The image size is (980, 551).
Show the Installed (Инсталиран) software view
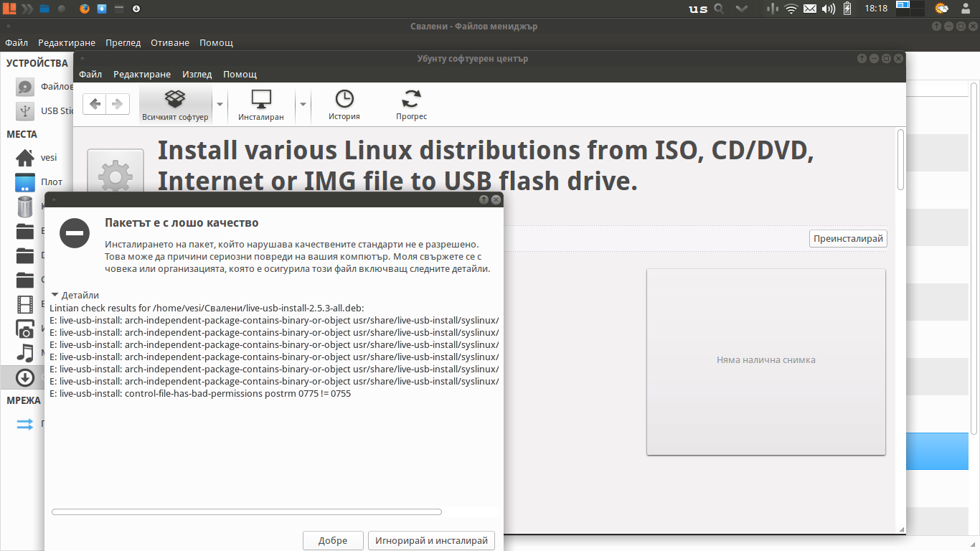(x=261, y=105)
